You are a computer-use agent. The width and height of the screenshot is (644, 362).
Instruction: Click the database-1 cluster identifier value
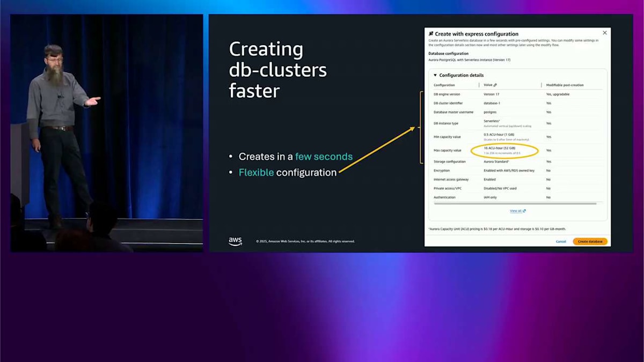493,103
